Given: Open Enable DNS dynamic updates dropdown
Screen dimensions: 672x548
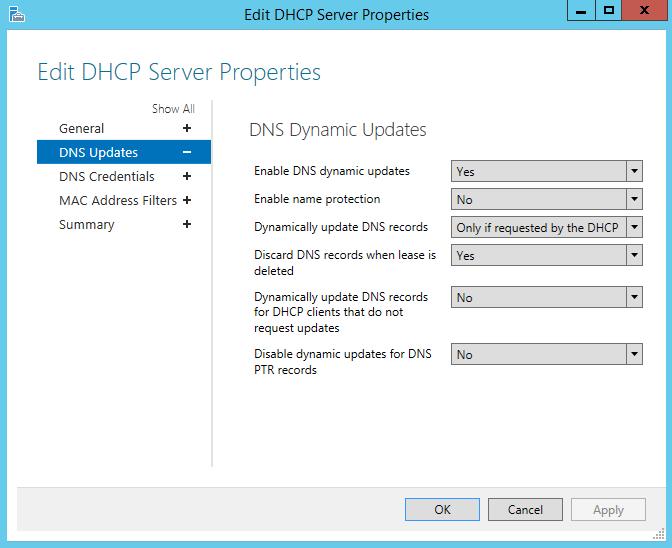Looking at the screenshot, I should pos(546,171).
